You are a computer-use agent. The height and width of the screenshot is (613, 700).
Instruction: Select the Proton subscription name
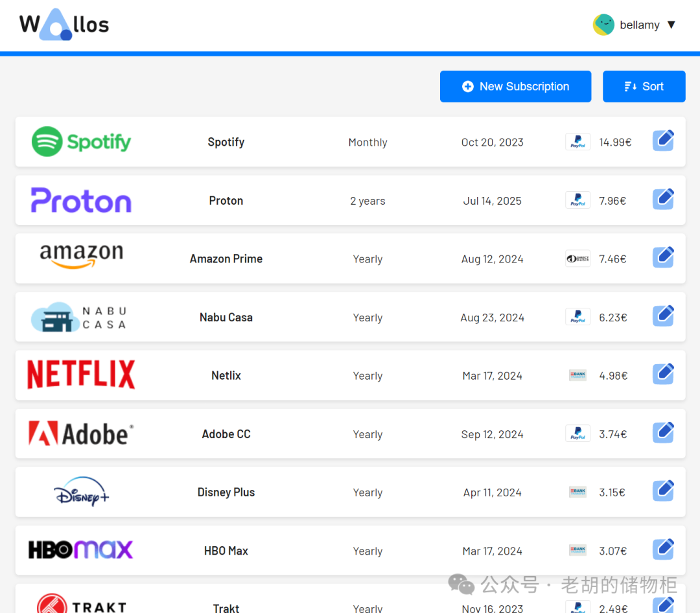226,200
